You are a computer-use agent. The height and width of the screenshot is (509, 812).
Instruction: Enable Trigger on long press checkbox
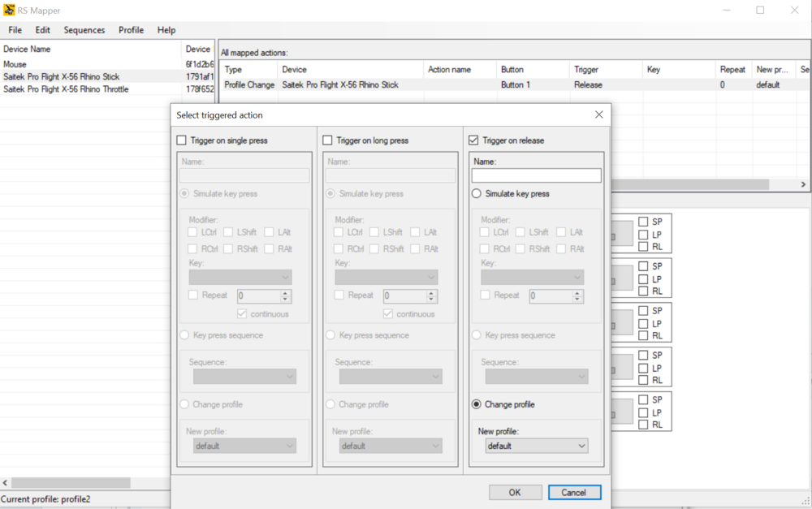[327, 140]
